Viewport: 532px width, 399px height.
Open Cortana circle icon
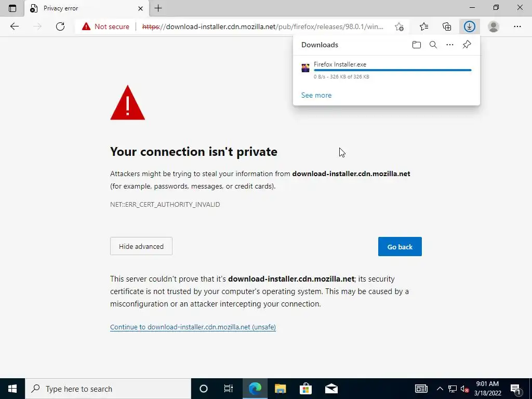(204, 389)
